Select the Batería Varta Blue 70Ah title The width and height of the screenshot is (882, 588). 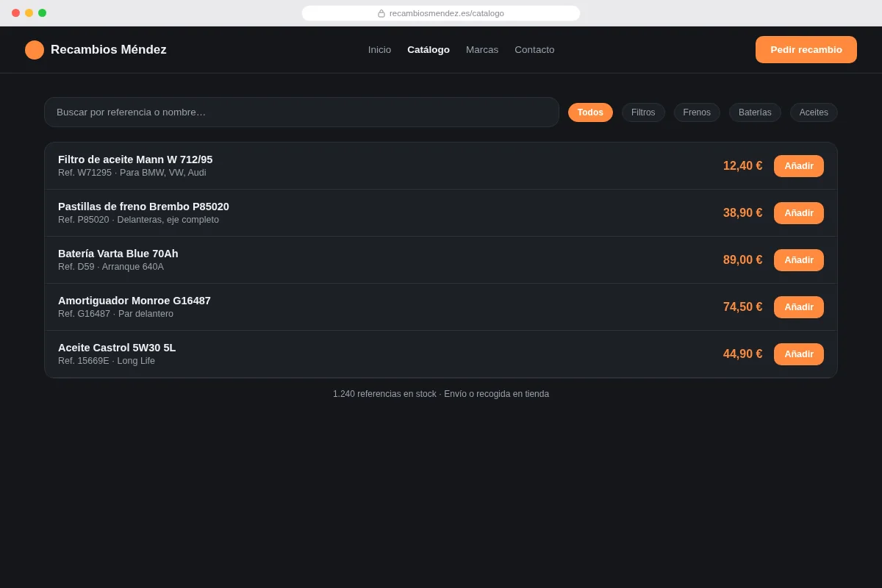[118, 254]
